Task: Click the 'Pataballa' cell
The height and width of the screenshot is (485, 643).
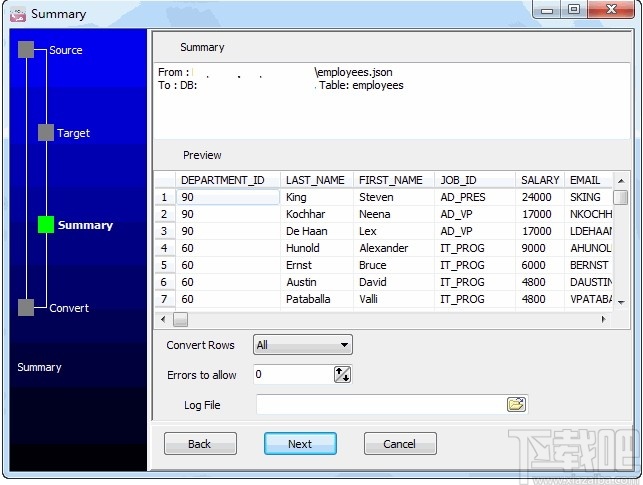Action: (317, 299)
